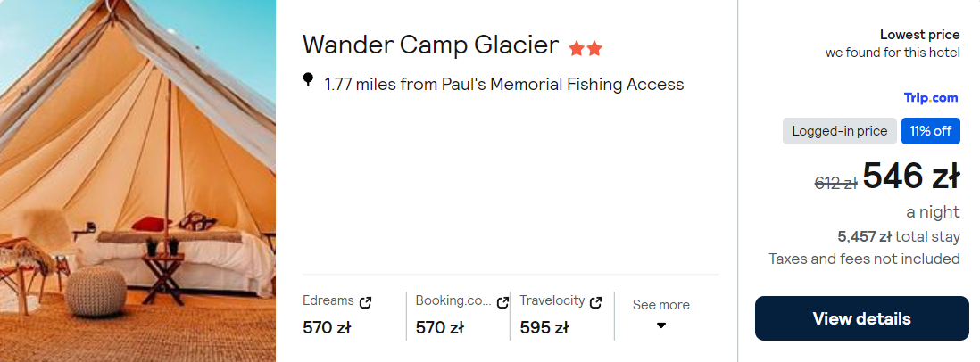This screenshot has height=362, width=980.
Task: Click the Logged-in price badge
Action: 839,131
